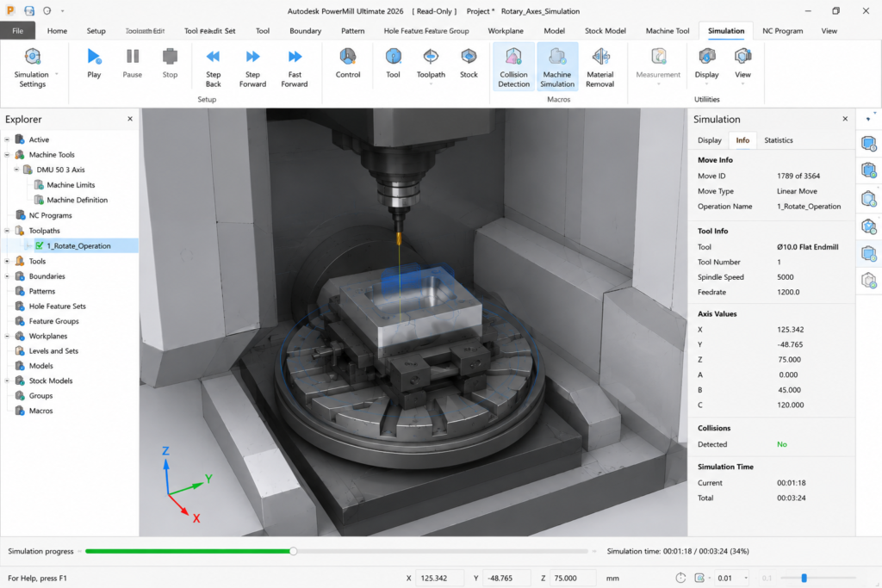Viewport: 882px width, 588px height.
Task: Expand the View button dropdown arrow
Action: tap(742, 84)
